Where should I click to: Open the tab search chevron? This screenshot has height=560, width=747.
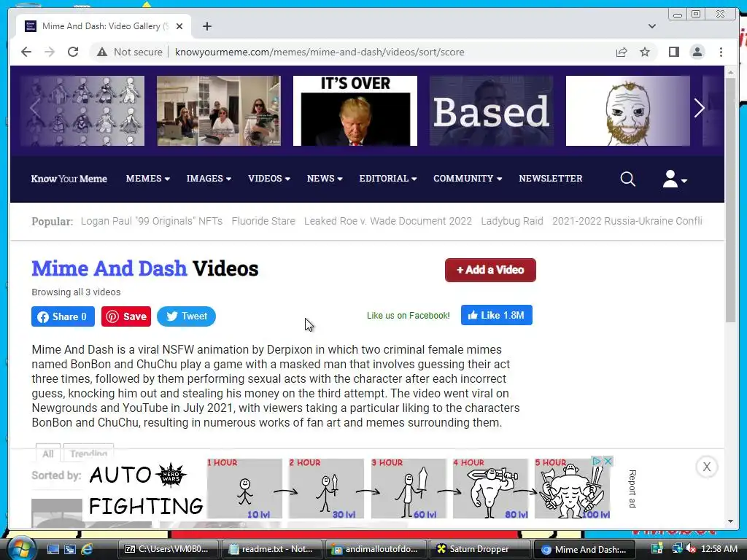tap(651, 26)
